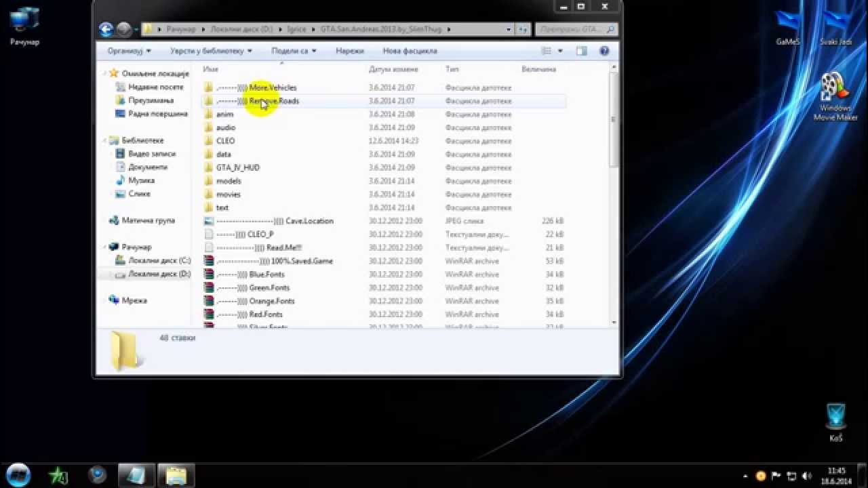The width and height of the screenshot is (868, 488).
Task: Click the Нарежи toolbar button
Action: point(349,51)
